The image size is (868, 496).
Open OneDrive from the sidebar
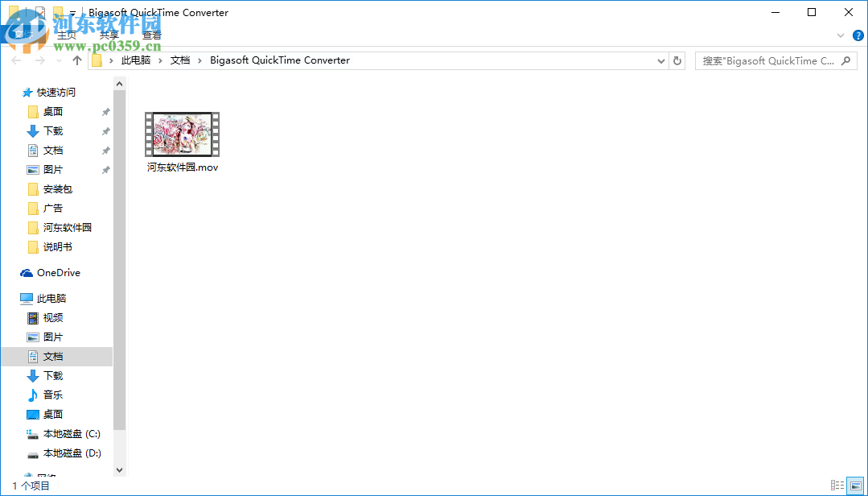click(x=60, y=272)
